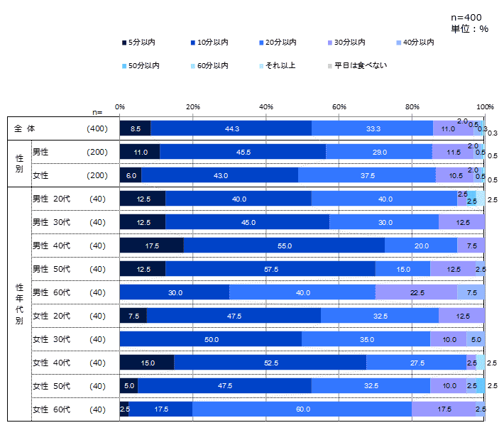Image resolution: width=504 pixels, height=435 pixels.
Task: Click the 37.5 segment in the 女性 bar
Action: click(367, 175)
